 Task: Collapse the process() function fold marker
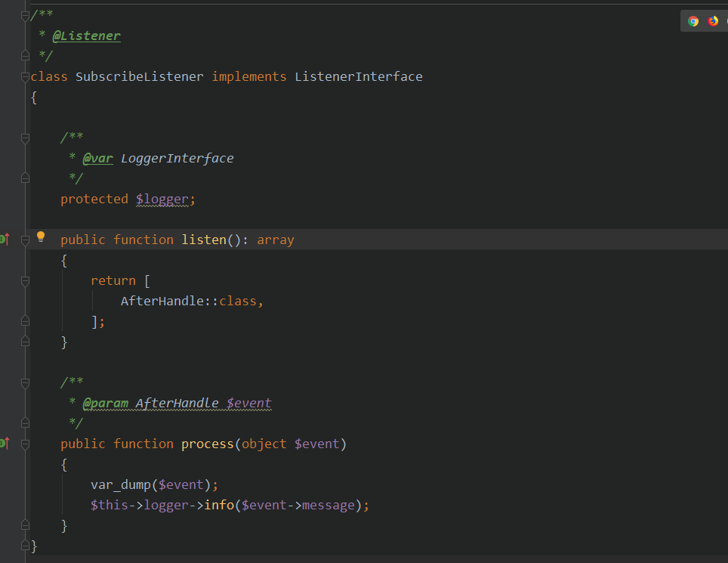tap(26, 444)
